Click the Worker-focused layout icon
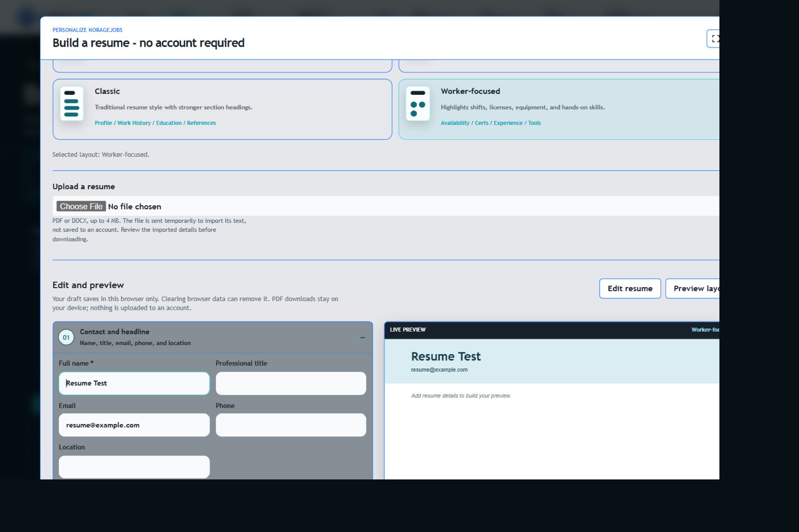Screen dimensions: 799x532 point(418,103)
